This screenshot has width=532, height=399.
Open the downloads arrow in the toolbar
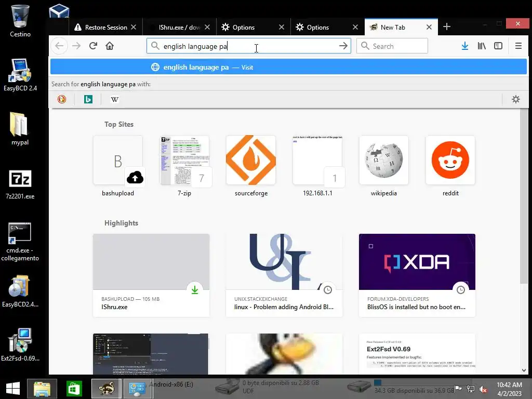tap(465, 46)
